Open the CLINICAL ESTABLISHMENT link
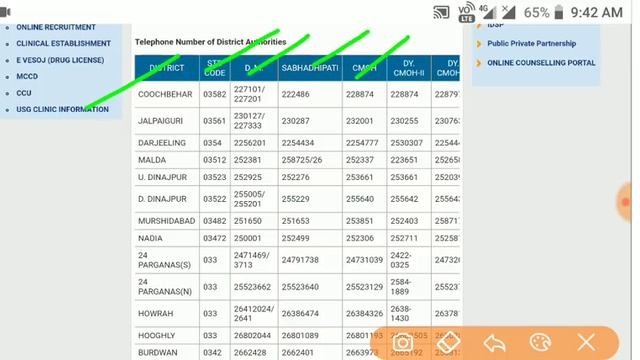This screenshot has height=360, width=640. tap(64, 43)
